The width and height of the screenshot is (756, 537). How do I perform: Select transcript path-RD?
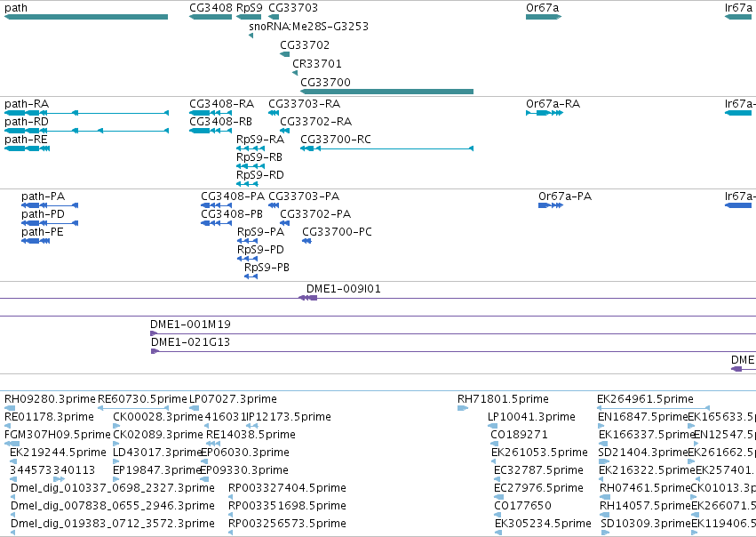(x=86, y=131)
